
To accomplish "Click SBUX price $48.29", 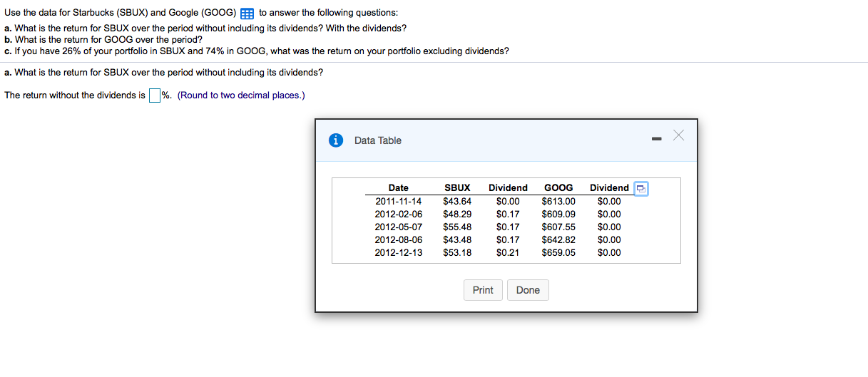I will (457, 214).
